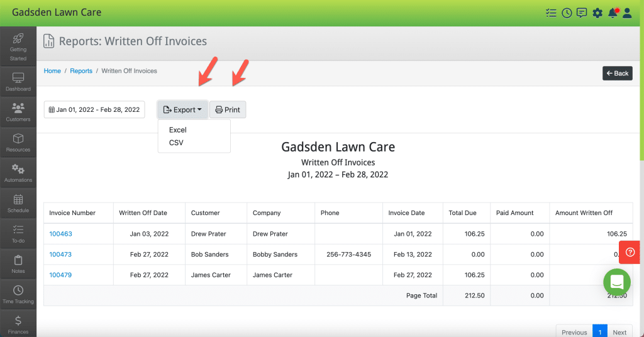
Task: Open the user profile icon
Action: coord(627,13)
